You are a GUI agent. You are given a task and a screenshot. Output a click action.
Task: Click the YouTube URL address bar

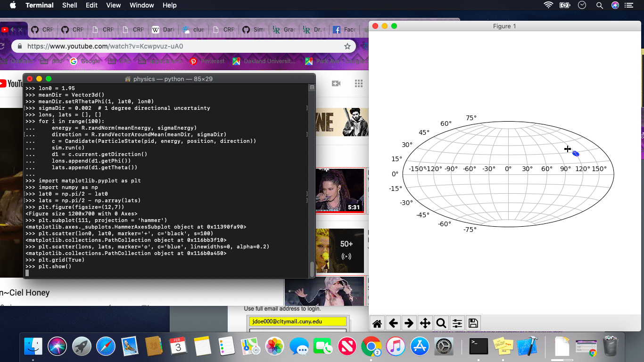184,46
